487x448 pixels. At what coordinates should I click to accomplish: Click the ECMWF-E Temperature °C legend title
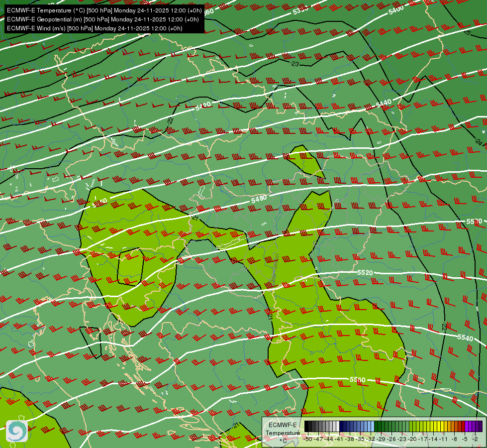tap(283, 433)
